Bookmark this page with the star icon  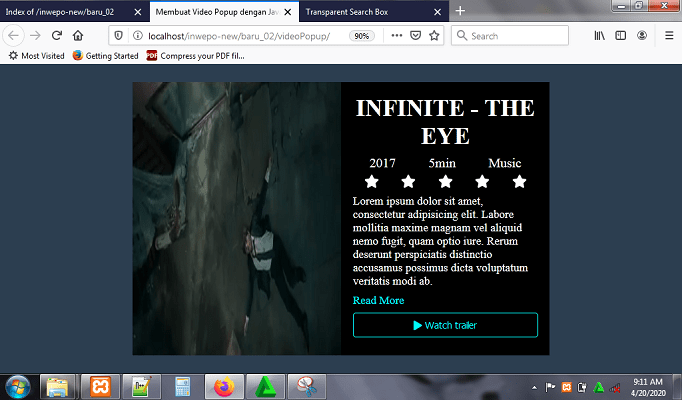pos(434,36)
